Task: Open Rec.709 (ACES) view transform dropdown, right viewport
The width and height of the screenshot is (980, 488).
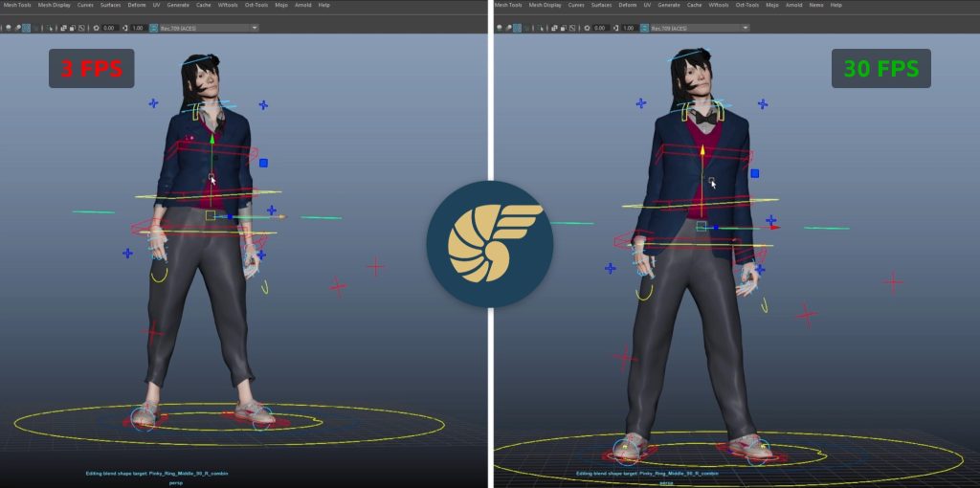Action: pos(700,28)
